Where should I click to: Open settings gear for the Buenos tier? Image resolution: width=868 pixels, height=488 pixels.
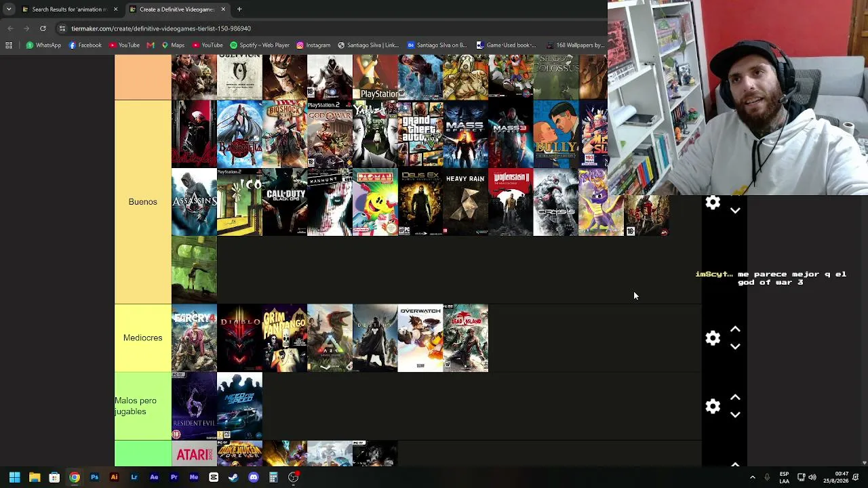713,203
